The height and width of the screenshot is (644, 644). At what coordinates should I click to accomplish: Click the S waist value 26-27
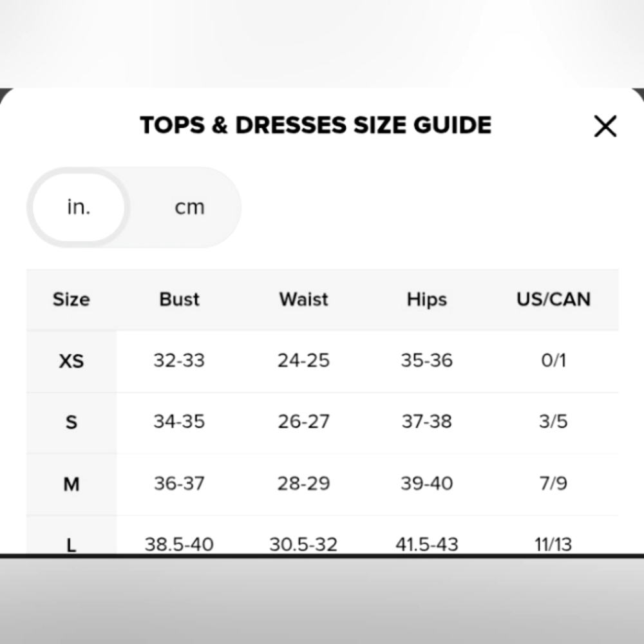point(303,422)
